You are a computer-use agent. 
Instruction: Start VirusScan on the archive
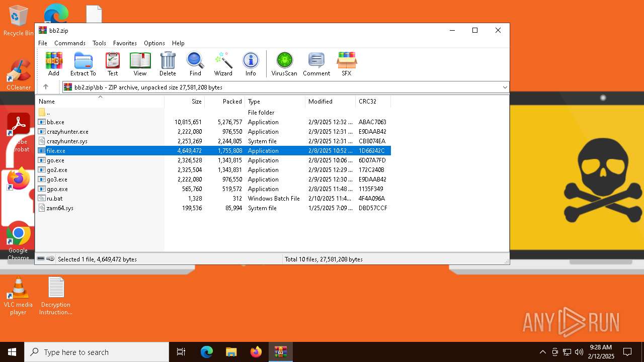pyautogui.click(x=284, y=64)
